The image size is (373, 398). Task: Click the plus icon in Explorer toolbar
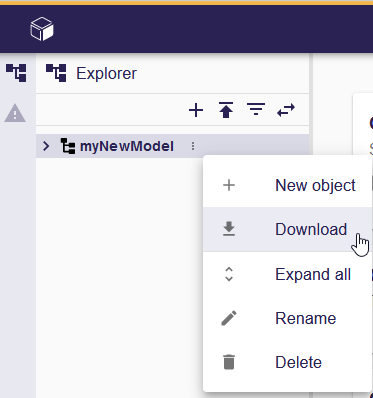click(x=196, y=110)
